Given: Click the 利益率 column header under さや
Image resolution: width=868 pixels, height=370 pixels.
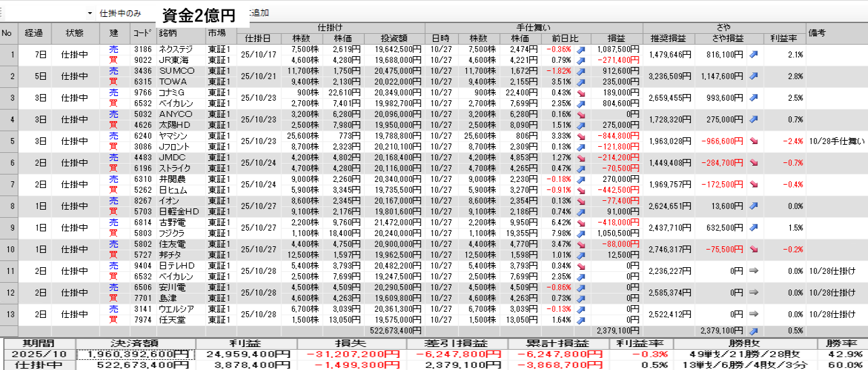Looking at the screenshot, I should 784,38.
